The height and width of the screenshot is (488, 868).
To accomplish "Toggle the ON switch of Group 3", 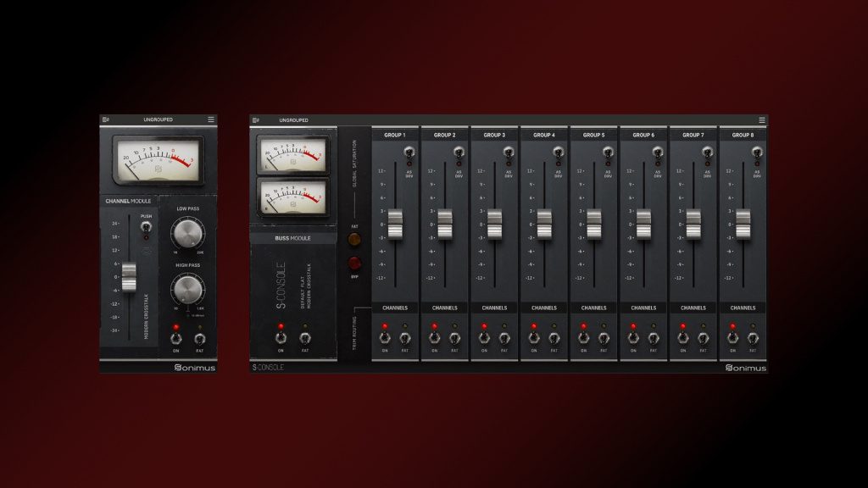I will pyautogui.click(x=484, y=337).
